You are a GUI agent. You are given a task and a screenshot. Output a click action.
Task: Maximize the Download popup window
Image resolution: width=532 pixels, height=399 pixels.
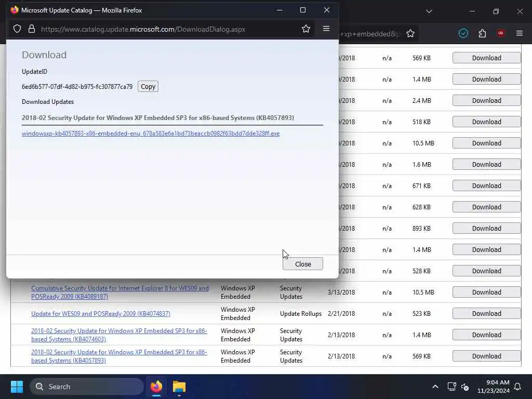(303, 10)
